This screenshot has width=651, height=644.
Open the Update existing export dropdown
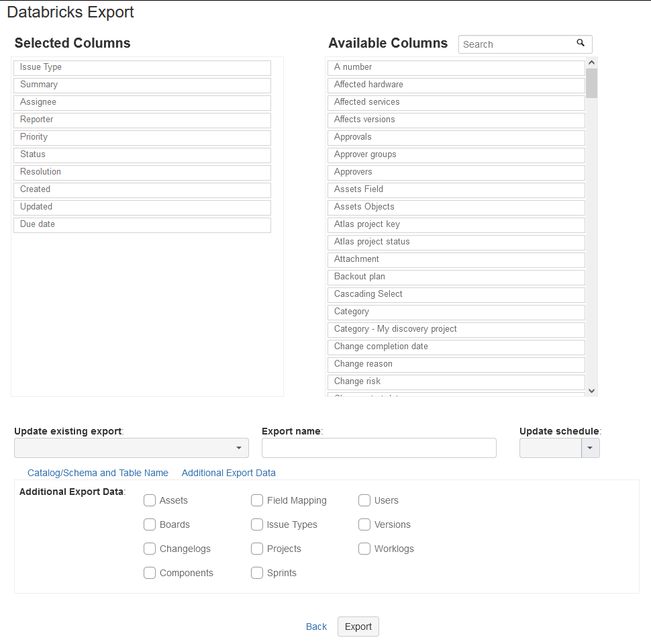click(x=131, y=448)
